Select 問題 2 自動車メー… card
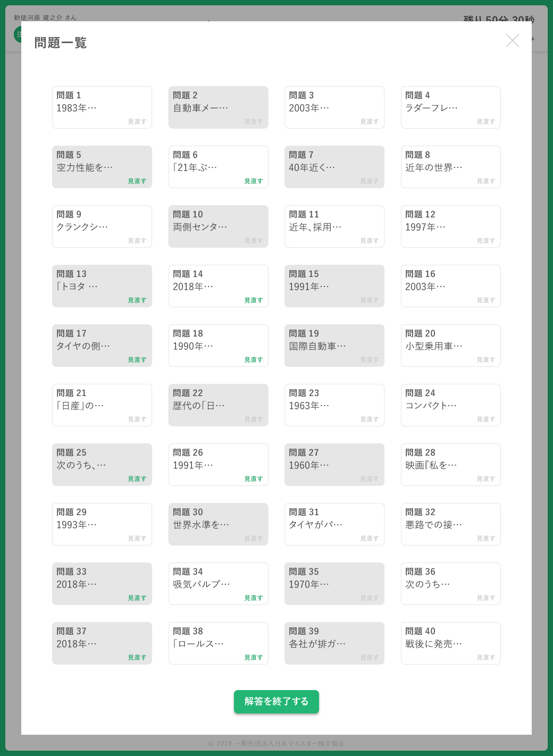 (x=219, y=107)
